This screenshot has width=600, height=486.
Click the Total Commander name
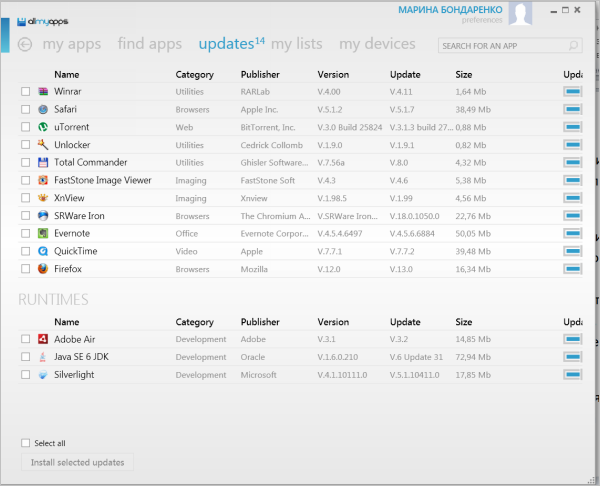(90, 163)
